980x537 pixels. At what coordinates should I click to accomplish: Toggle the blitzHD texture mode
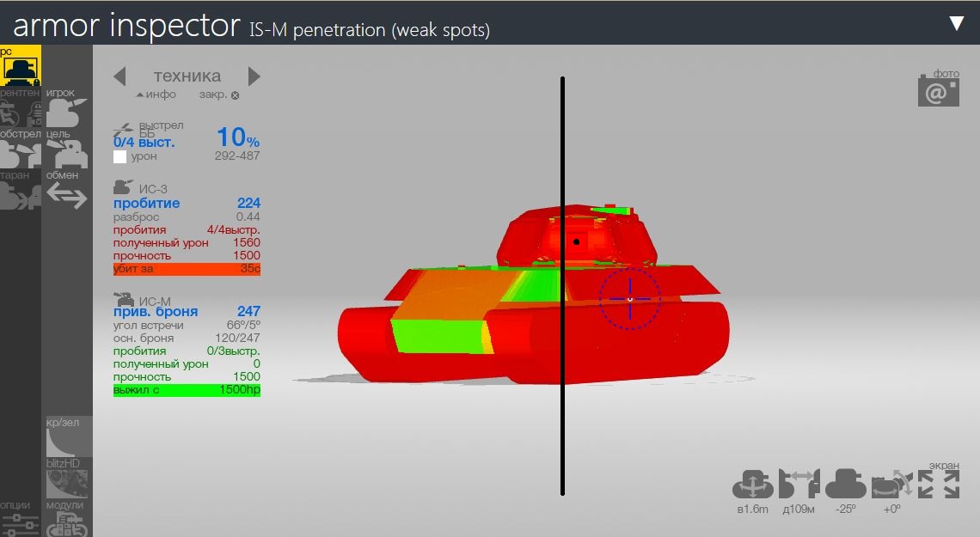pos(66,479)
